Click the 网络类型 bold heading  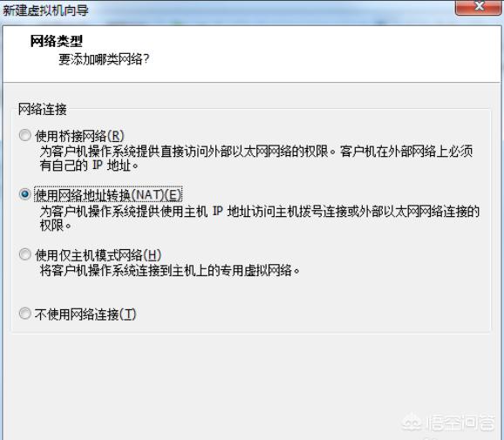(x=57, y=41)
